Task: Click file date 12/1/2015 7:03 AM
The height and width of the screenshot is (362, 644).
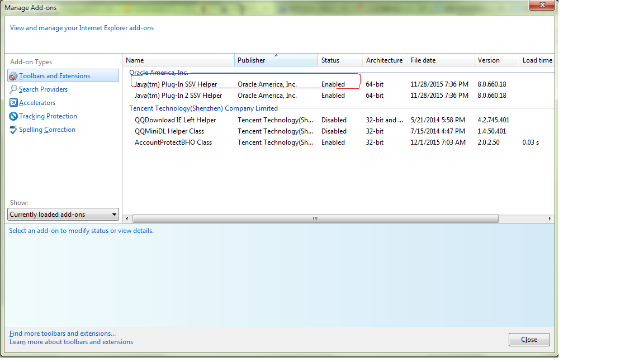Action: pos(438,142)
